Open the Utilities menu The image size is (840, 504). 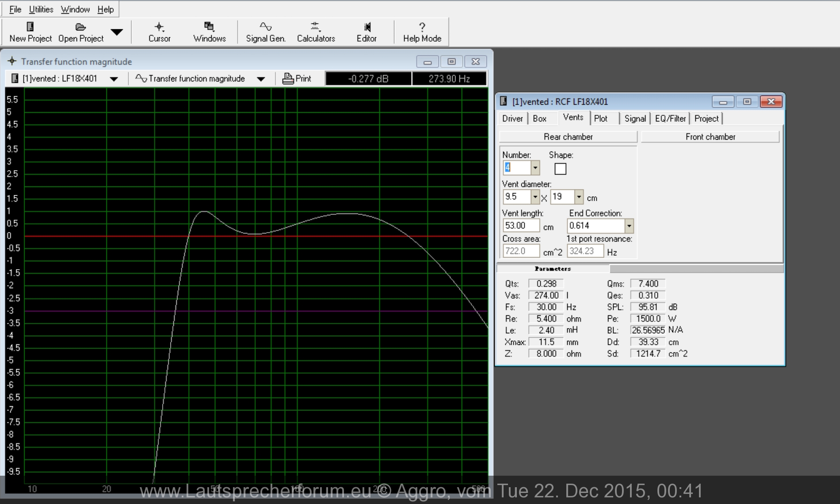coord(41,9)
